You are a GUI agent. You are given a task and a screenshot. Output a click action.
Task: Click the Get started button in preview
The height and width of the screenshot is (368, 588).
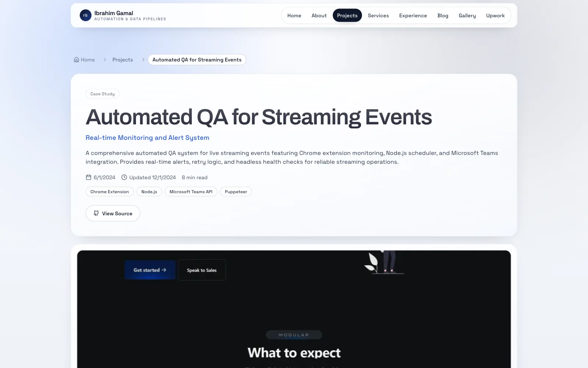coord(150,270)
